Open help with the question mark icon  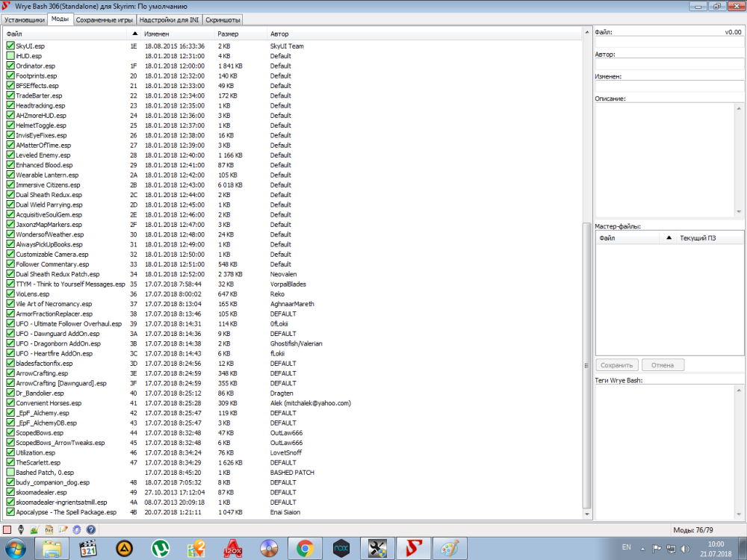point(91,529)
